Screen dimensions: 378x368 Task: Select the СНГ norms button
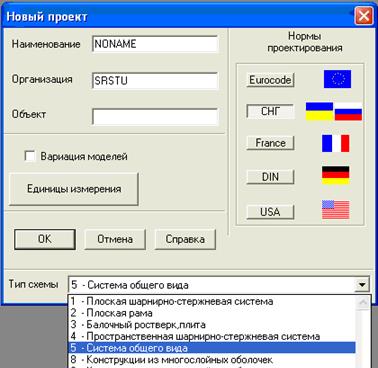[x=270, y=111]
